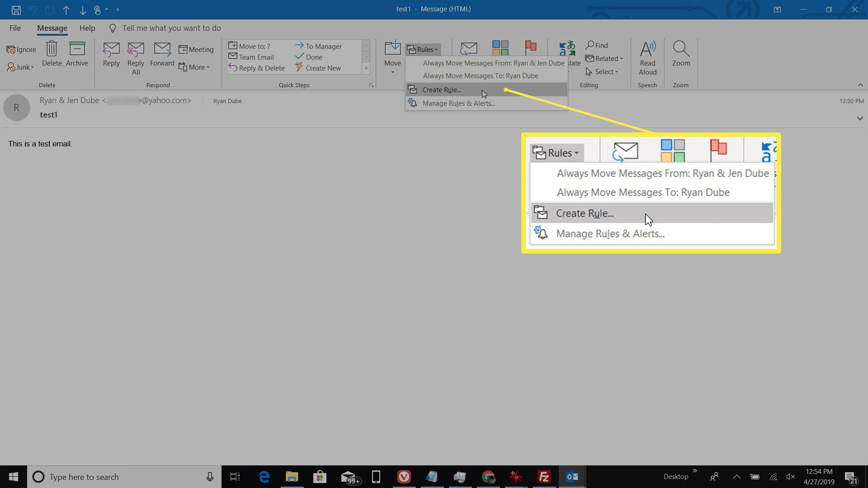
Task: Click the muted volume icon in tray
Action: point(791,477)
